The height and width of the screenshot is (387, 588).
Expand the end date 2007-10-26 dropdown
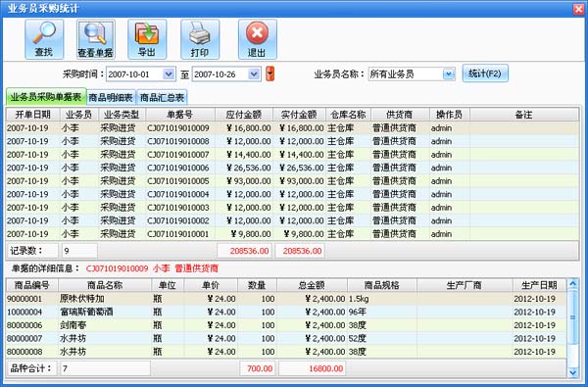pos(254,74)
